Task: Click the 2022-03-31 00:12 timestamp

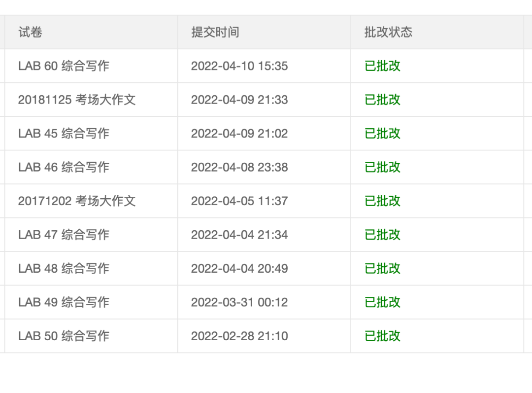Action: 239,302
